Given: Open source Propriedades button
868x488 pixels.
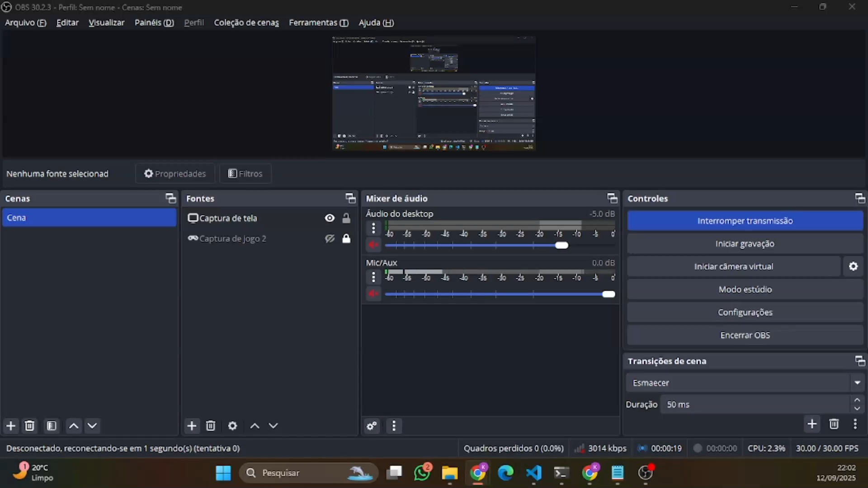Looking at the screenshot, I should [x=175, y=174].
